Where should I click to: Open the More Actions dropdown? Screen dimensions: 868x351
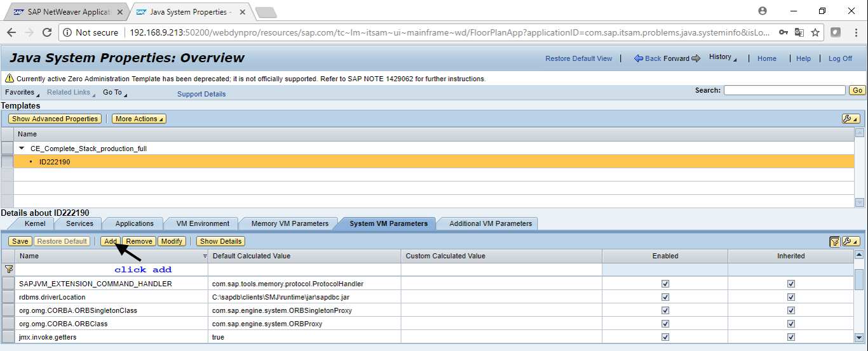(x=139, y=119)
